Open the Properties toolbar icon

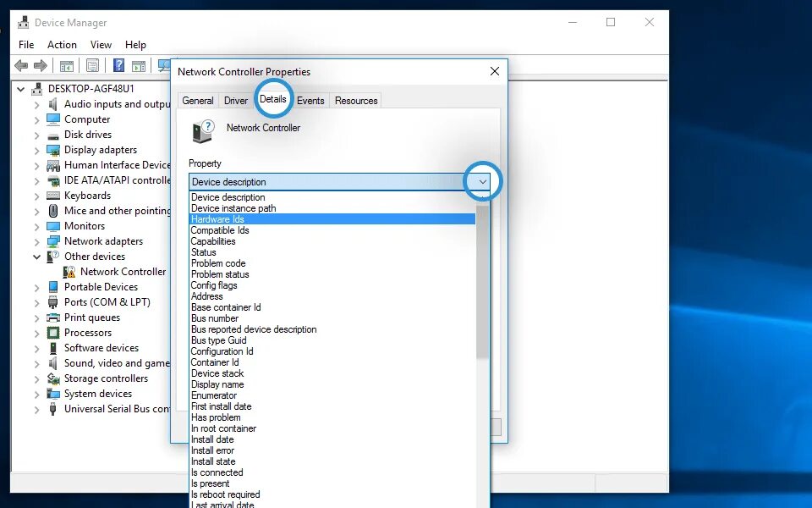pos(93,65)
